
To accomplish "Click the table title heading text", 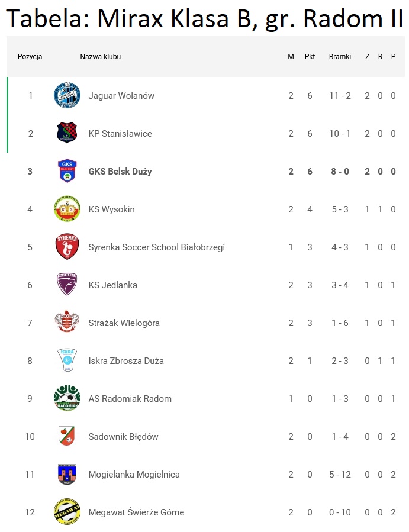I will [204, 18].
